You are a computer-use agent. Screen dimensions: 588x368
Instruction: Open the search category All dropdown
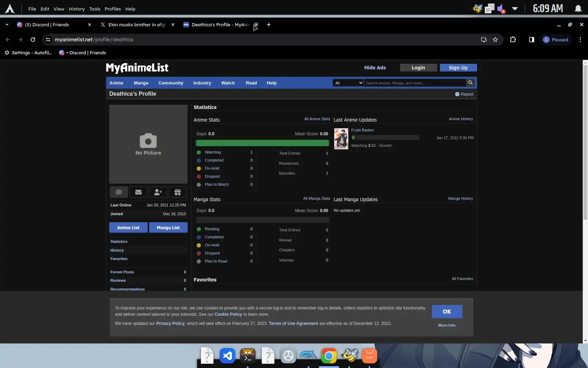point(348,83)
